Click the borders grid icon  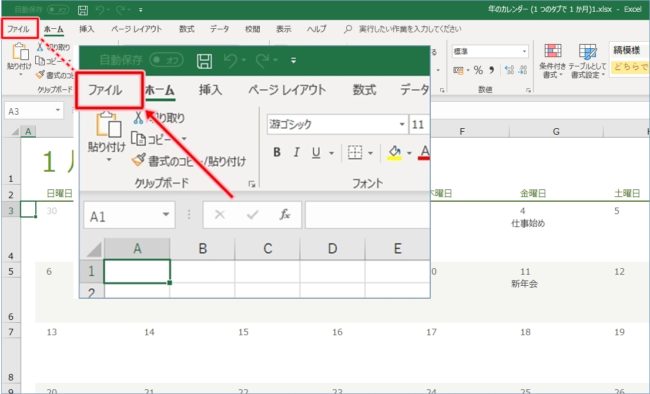355,153
